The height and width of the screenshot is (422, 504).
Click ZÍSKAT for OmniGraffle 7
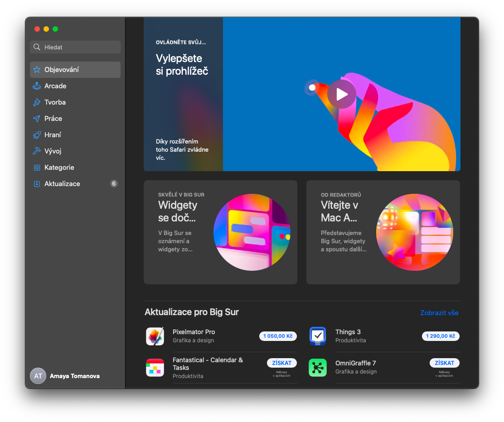click(x=444, y=363)
